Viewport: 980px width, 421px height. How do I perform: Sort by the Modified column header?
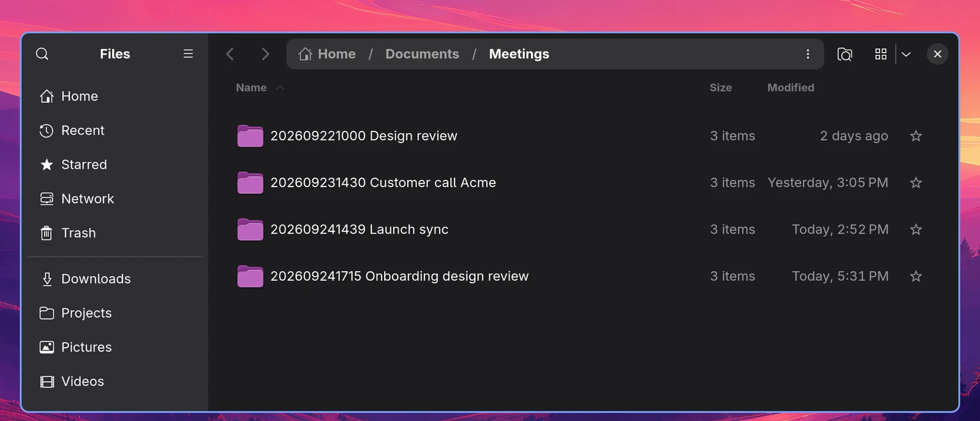(791, 88)
